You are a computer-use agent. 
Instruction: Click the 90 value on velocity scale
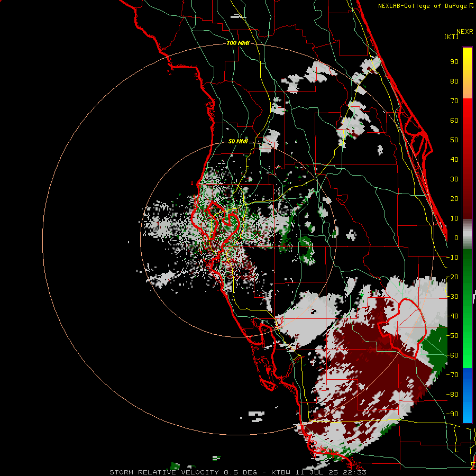point(454,62)
